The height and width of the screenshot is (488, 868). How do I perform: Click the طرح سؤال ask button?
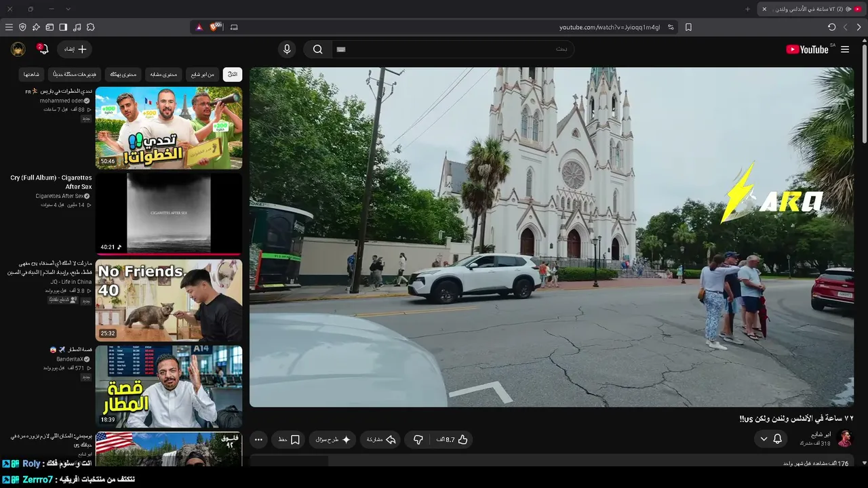pyautogui.click(x=333, y=440)
